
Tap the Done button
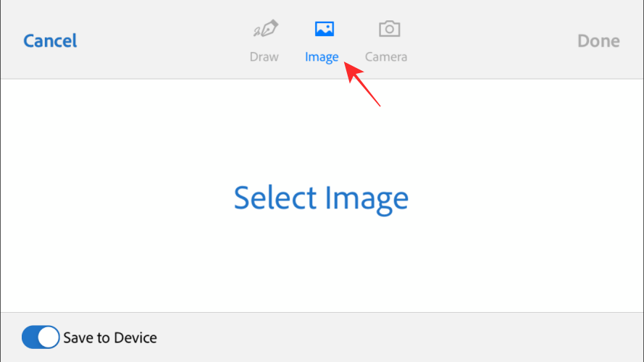click(x=598, y=41)
